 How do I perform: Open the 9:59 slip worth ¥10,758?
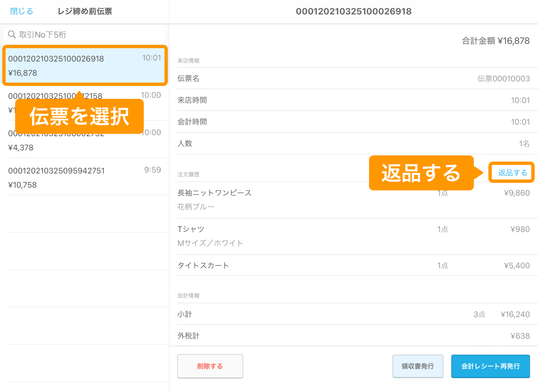tap(84, 177)
